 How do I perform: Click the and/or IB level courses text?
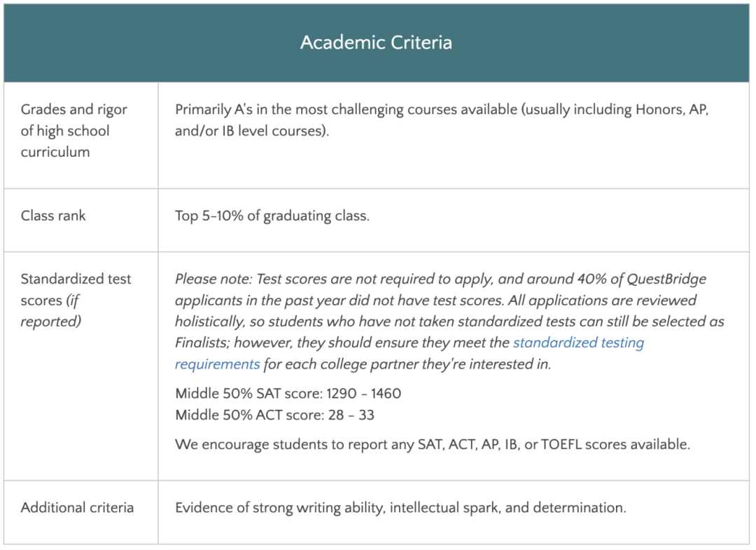click(x=252, y=131)
